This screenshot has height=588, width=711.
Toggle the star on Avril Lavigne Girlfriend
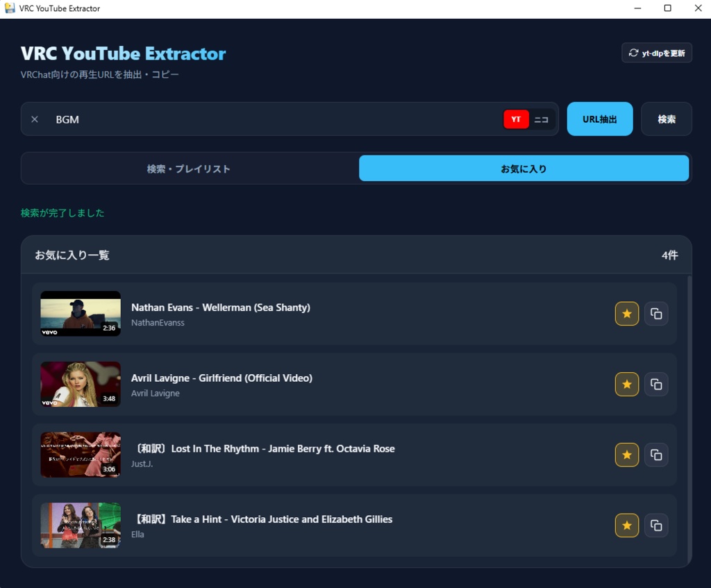click(x=626, y=384)
